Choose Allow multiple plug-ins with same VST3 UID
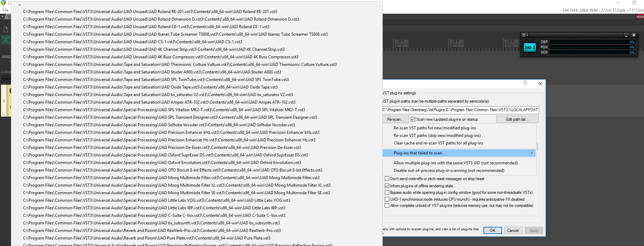This screenshot has height=246, width=644. tap(460, 163)
